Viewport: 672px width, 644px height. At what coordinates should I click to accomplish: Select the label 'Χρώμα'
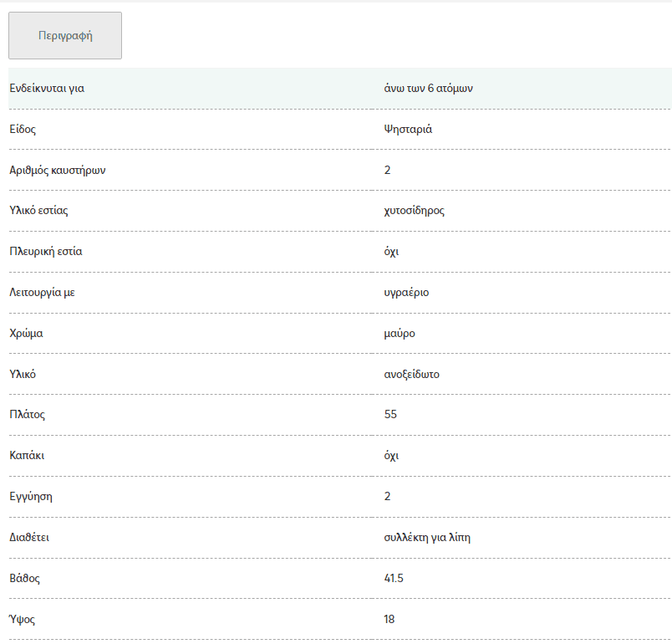click(x=26, y=334)
